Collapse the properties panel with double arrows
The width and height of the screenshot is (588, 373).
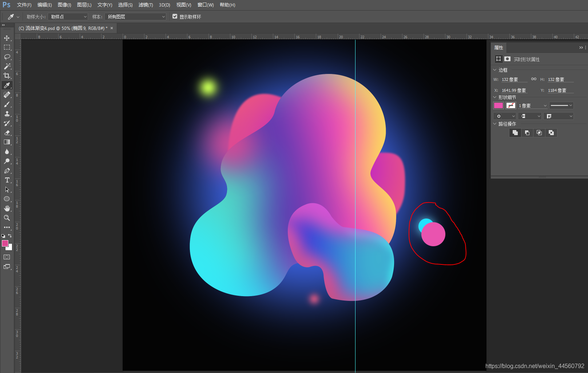coord(581,47)
